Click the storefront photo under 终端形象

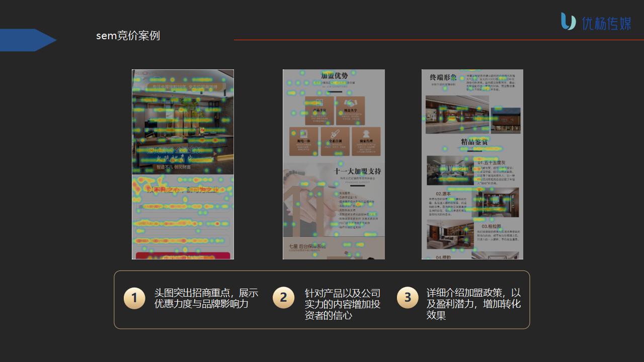click(x=457, y=115)
